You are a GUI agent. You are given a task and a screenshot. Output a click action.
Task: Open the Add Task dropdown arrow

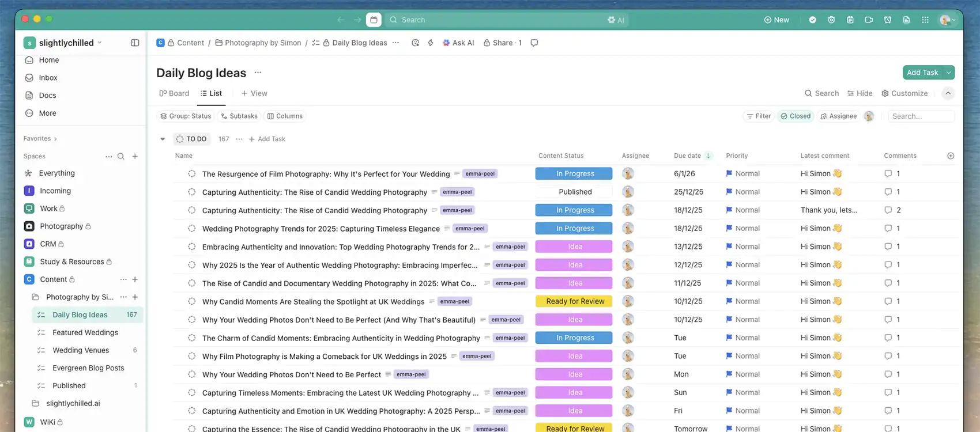948,73
